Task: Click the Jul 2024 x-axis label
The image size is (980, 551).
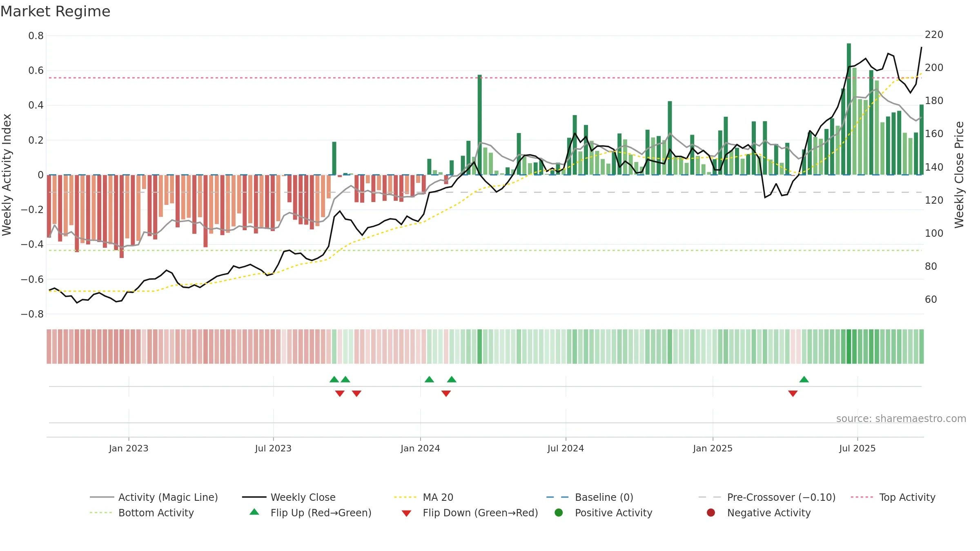Action: (x=566, y=449)
